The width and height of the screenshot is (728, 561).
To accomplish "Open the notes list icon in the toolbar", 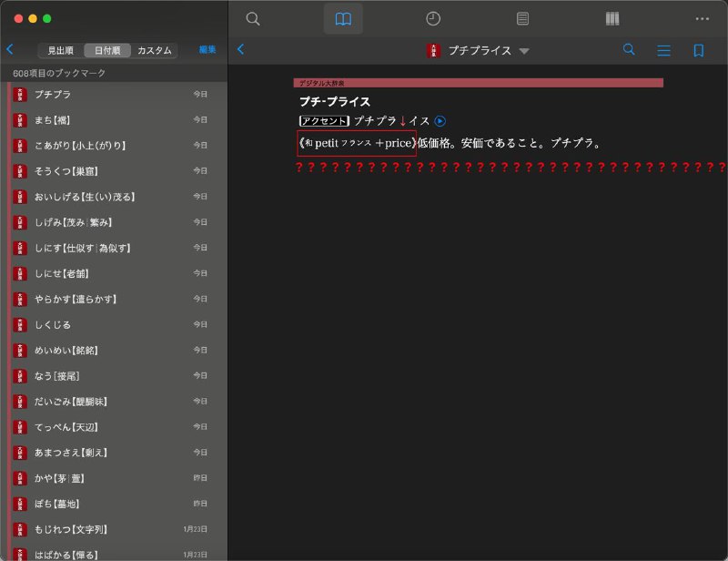I will (x=522, y=18).
